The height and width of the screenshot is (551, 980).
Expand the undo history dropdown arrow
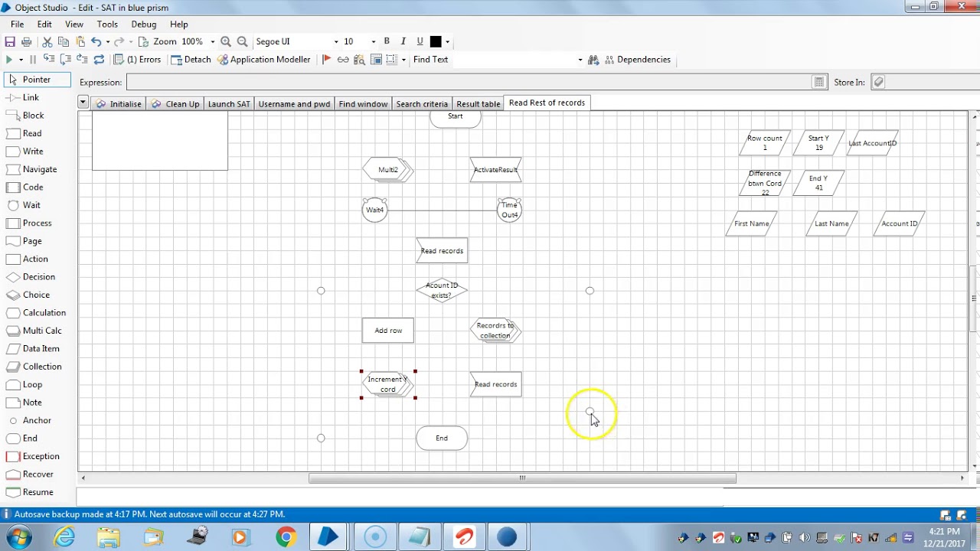click(107, 42)
